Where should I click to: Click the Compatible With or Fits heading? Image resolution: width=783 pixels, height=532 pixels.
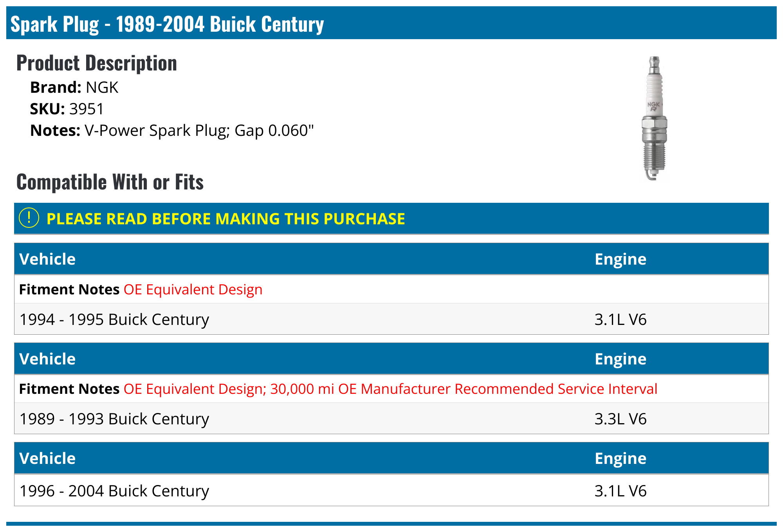point(110,182)
